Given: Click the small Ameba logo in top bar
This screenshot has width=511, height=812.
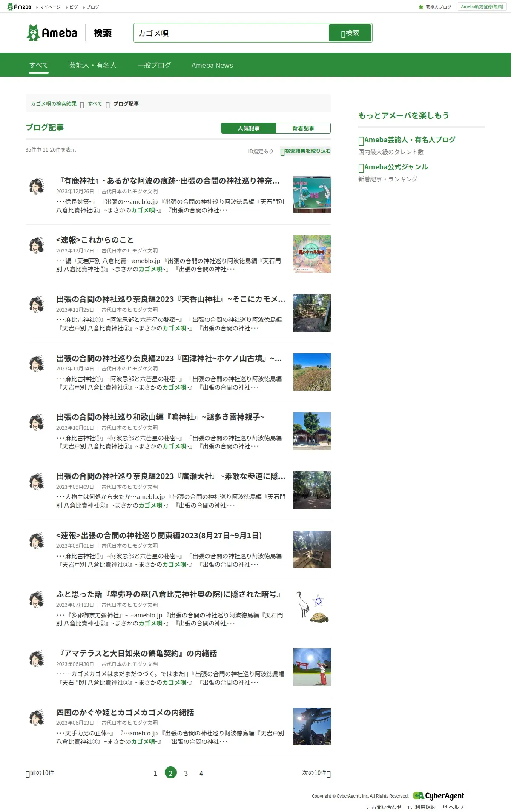Looking at the screenshot, I should coord(19,6).
